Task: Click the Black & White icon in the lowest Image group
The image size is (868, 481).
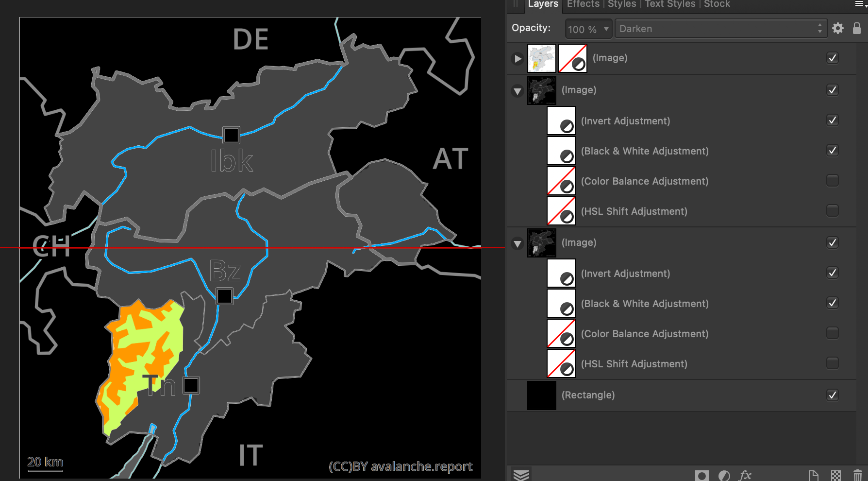Action: click(561, 303)
